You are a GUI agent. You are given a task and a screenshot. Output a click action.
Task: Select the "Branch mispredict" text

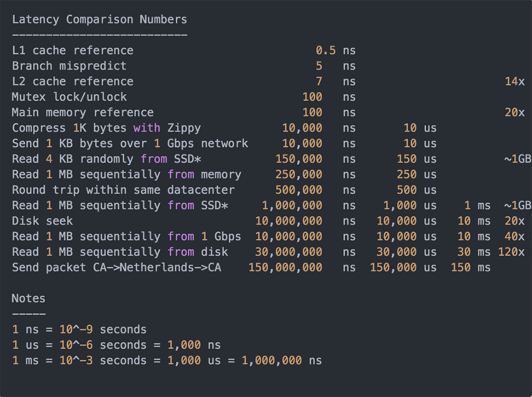69,66
